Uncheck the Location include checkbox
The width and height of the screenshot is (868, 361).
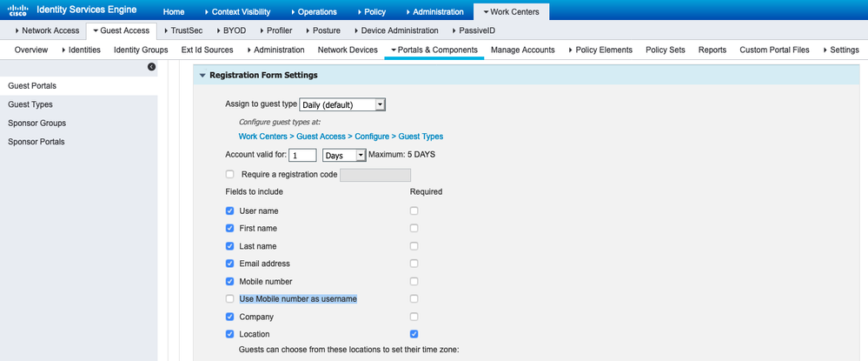(229, 334)
